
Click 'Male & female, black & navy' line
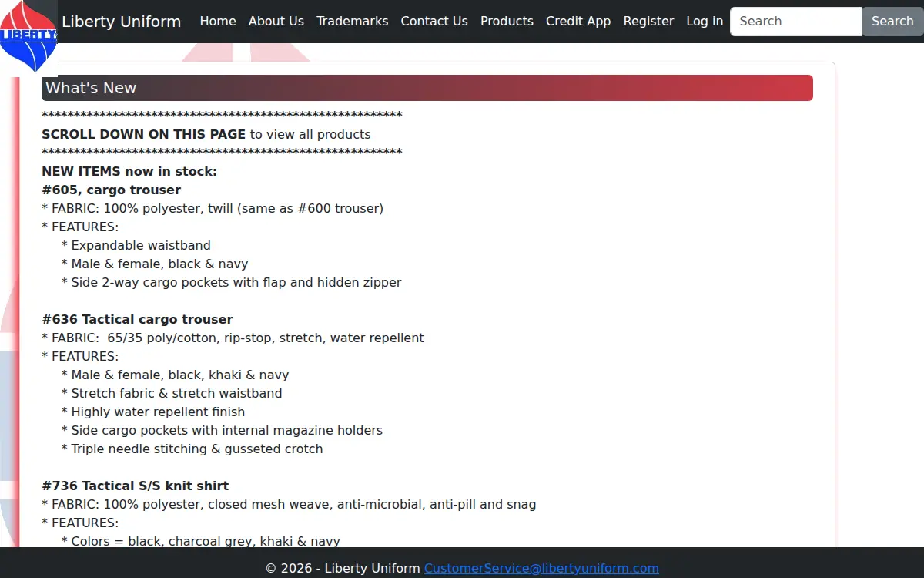[x=155, y=264]
